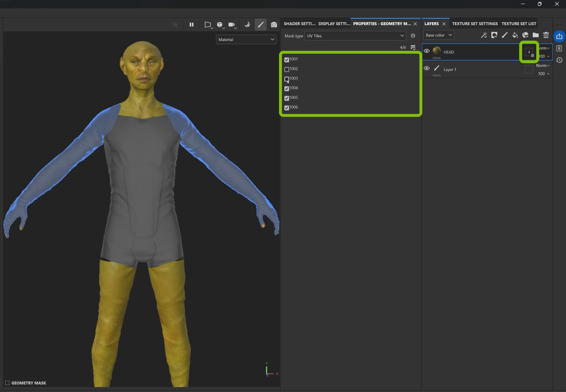Uncheck the 1005 UV tile checkbox
The image size is (566, 392).
(287, 98)
